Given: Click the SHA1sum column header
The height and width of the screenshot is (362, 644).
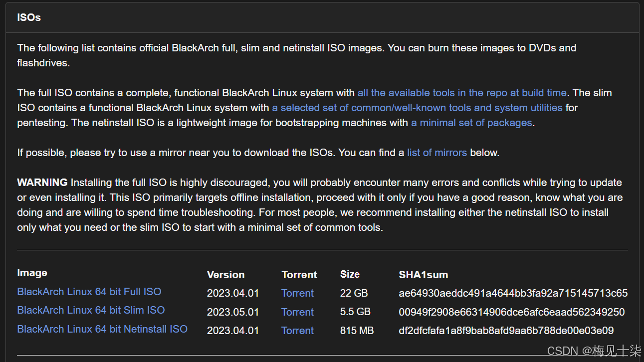Looking at the screenshot, I should pyautogui.click(x=423, y=275).
